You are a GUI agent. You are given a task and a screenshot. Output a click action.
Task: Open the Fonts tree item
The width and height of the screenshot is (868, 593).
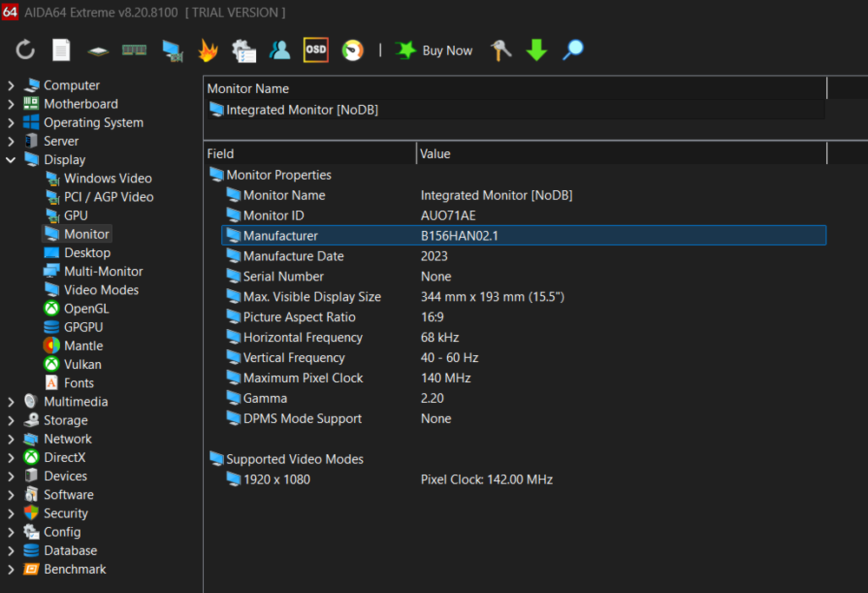coord(69,383)
